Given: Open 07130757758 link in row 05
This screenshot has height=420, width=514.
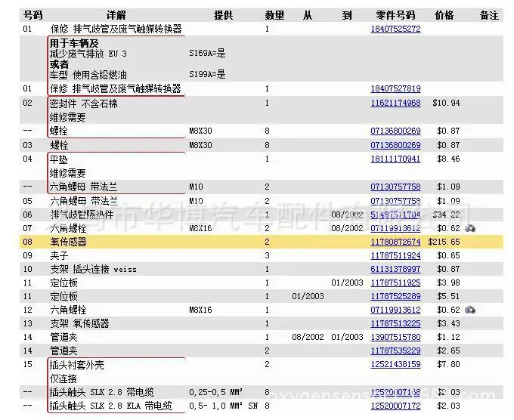Looking at the screenshot, I should click(395, 201).
